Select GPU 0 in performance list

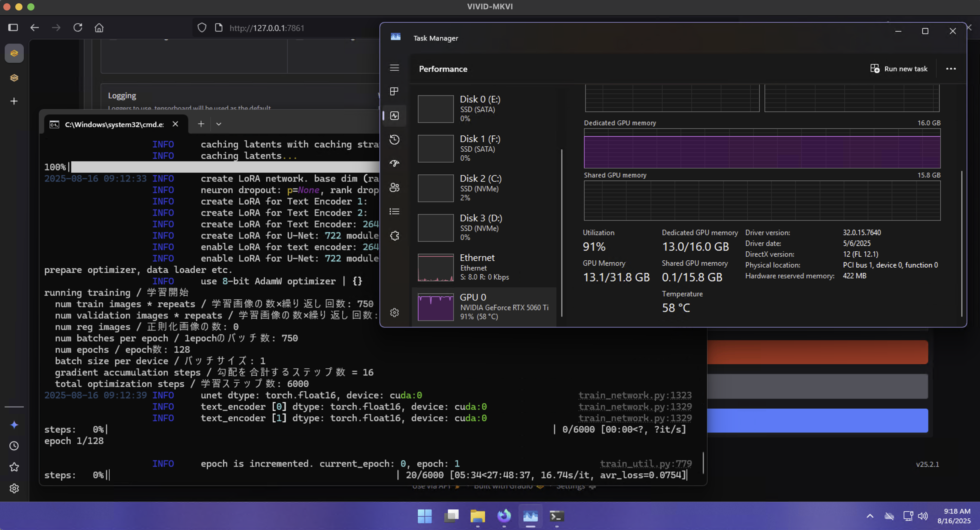point(484,307)
